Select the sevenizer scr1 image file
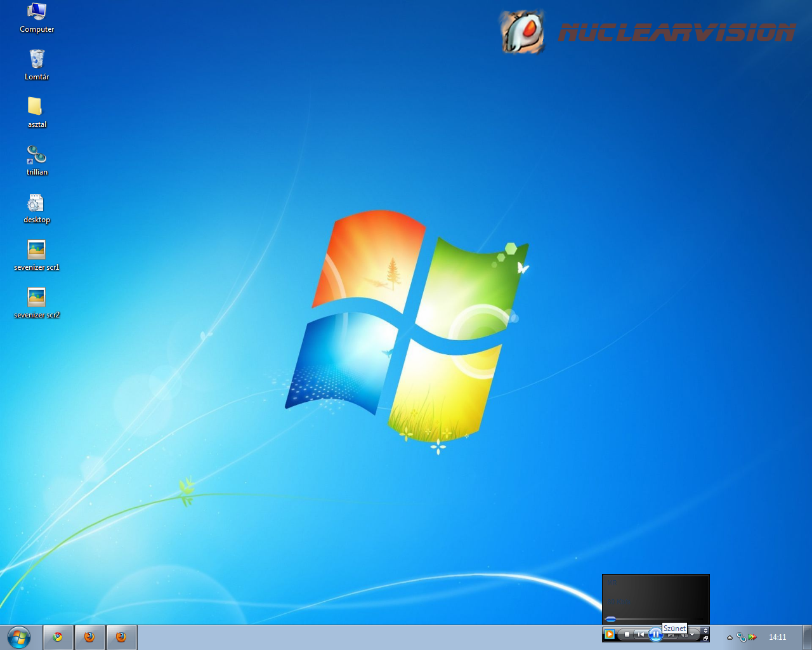The width and height of the screenshot is (812, 650). [37, 256]
